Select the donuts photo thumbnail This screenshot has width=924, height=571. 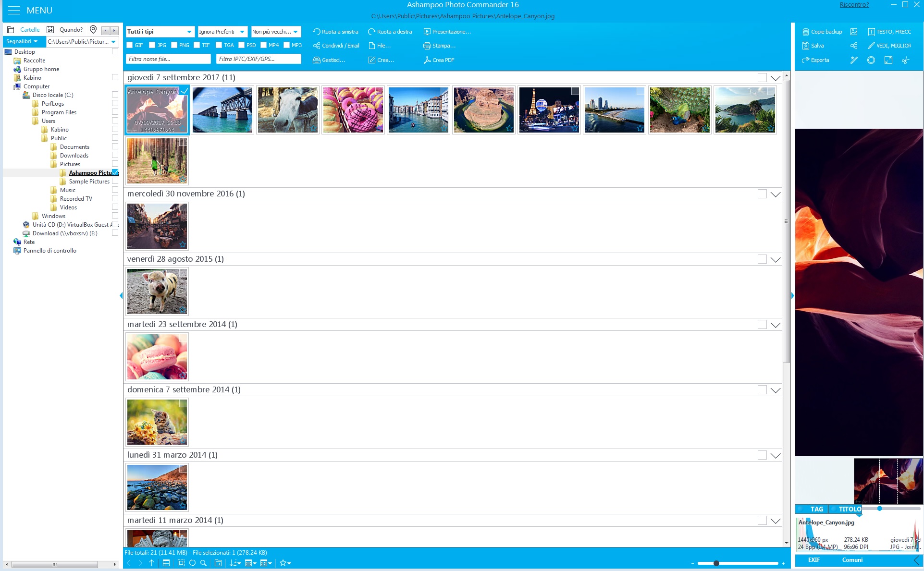click(x=353, y=110)
